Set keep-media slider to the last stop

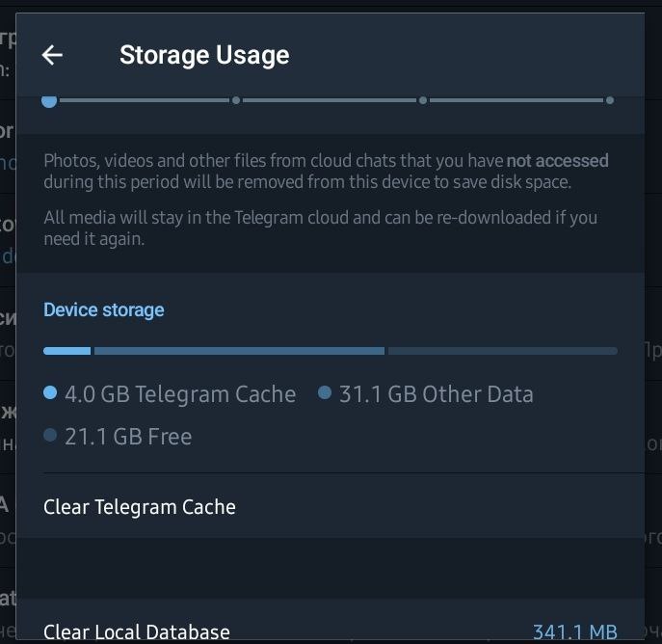pyautogui.click(x=610, y=100)
